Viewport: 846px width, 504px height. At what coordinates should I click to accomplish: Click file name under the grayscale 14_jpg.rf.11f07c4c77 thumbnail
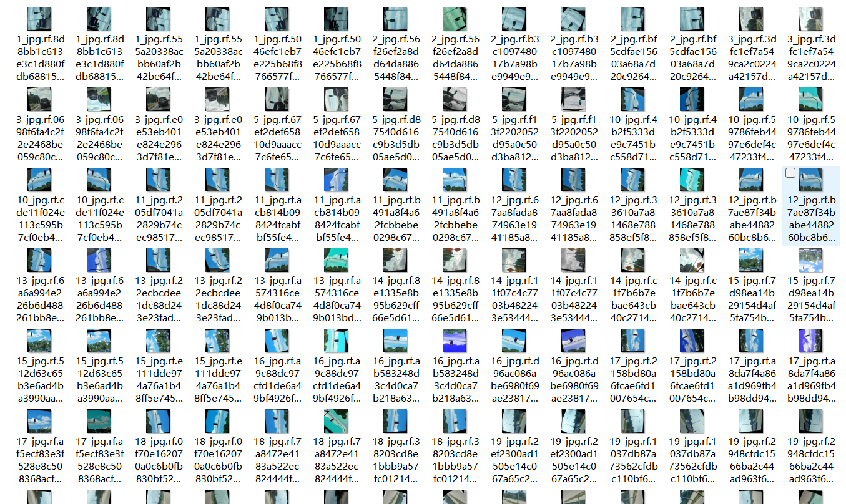point(574,300)
